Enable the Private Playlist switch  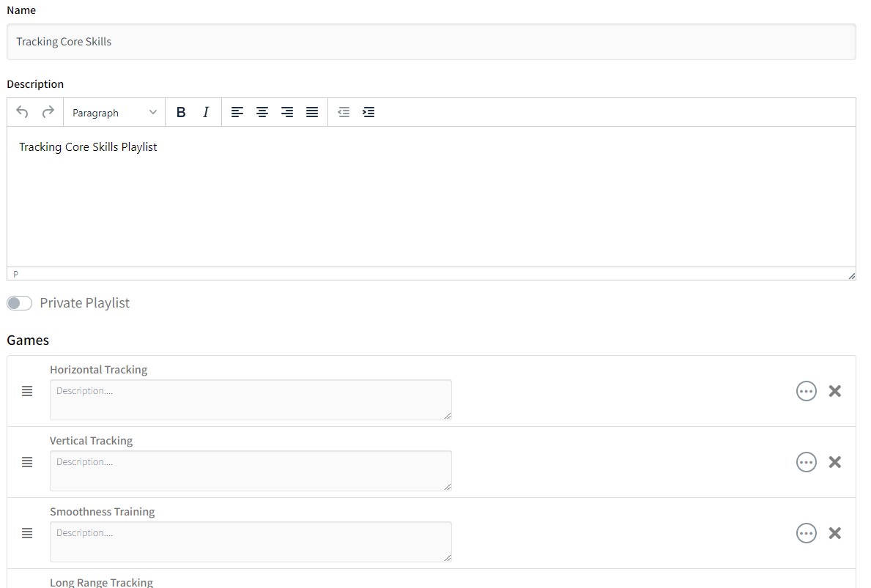pos(20,303)
